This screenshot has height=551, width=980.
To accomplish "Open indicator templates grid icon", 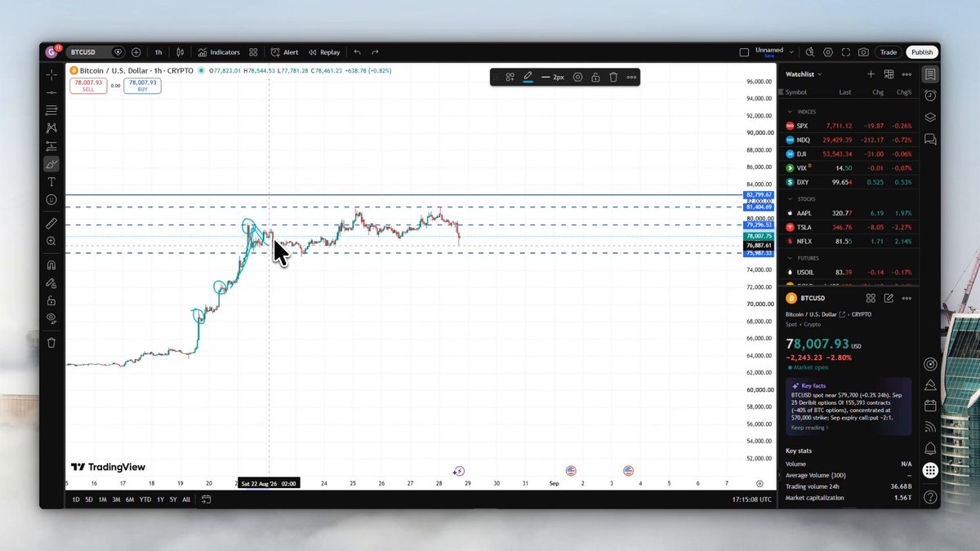I will [253, 52].
